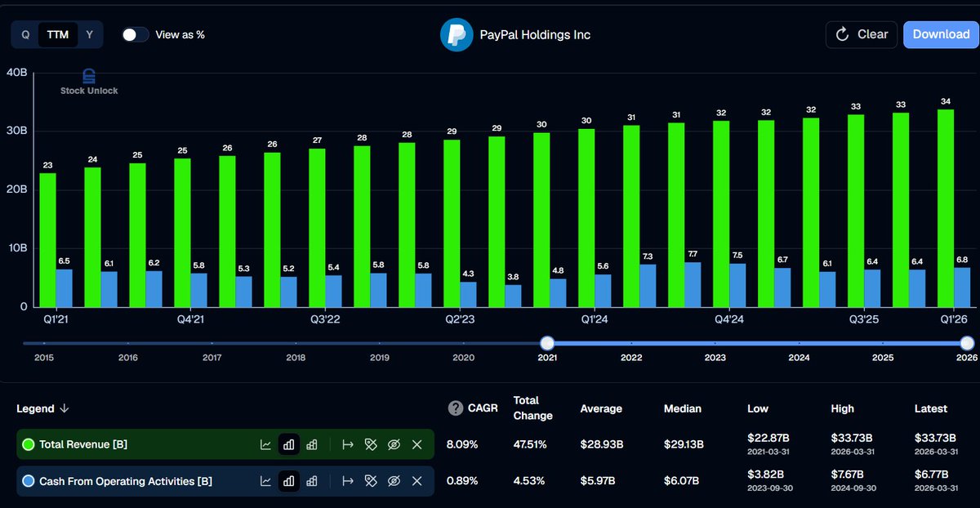
Task: Click axis arrow icon for Cash From Operating Activities
Action: [347, 481]
